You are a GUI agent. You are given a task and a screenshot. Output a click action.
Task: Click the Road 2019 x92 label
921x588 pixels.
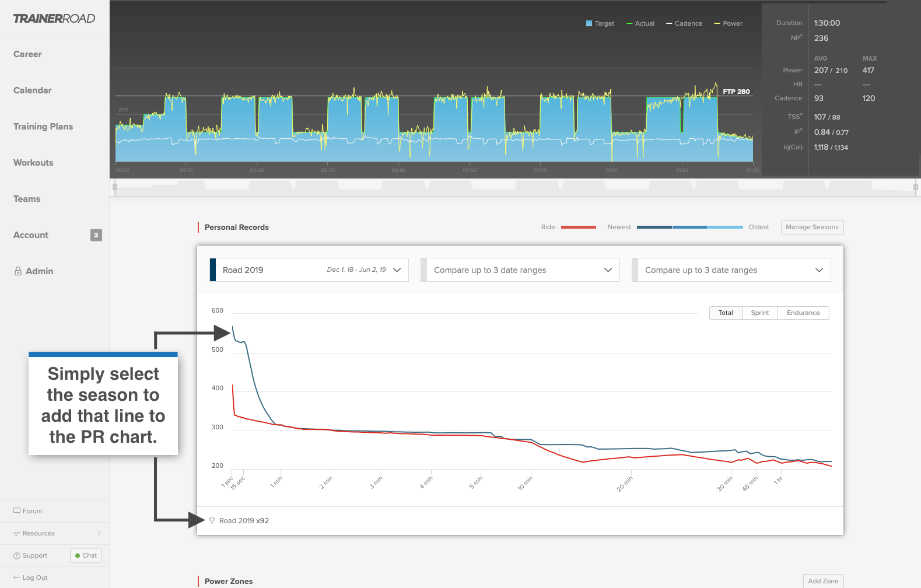tap(244, 521)
